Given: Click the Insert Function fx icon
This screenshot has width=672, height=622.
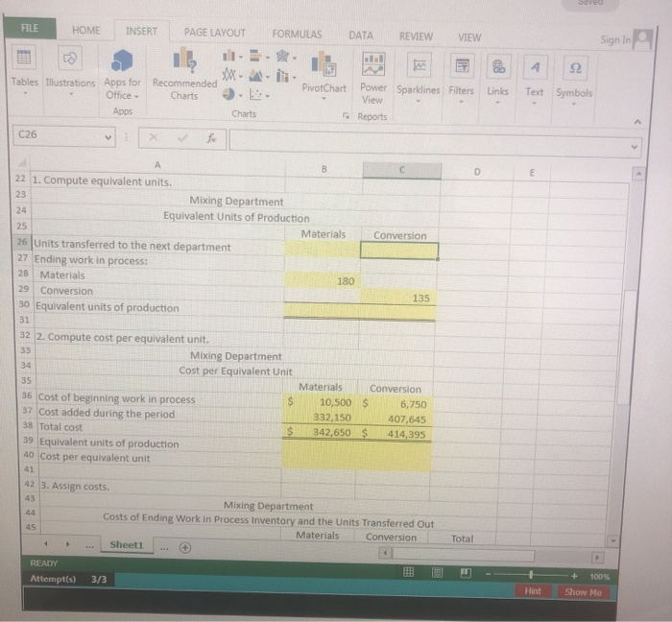Looking at the screenshot, I should point(211,138).
